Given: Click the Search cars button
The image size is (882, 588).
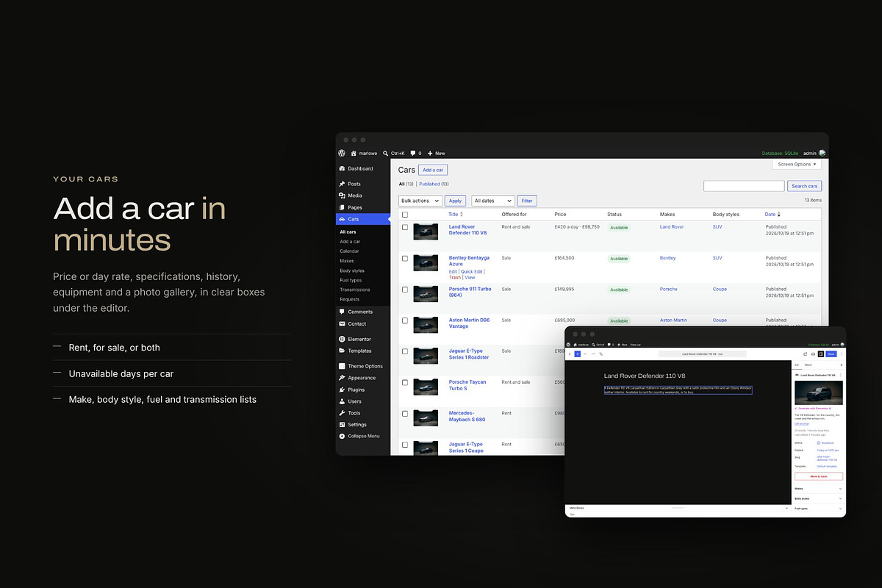Looking at the screenshot, I should pyautogui.click(x=805, y=186).
